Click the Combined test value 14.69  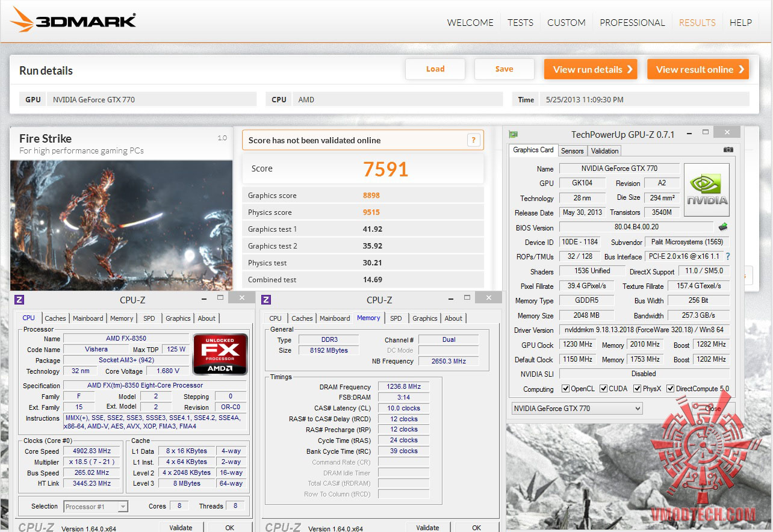373,280
